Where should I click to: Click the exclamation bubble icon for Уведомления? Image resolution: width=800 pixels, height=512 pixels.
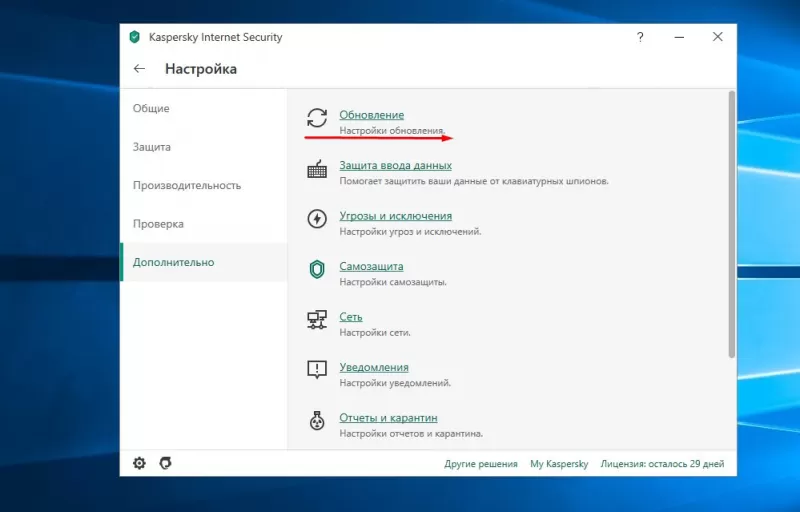tap(317, 370)
